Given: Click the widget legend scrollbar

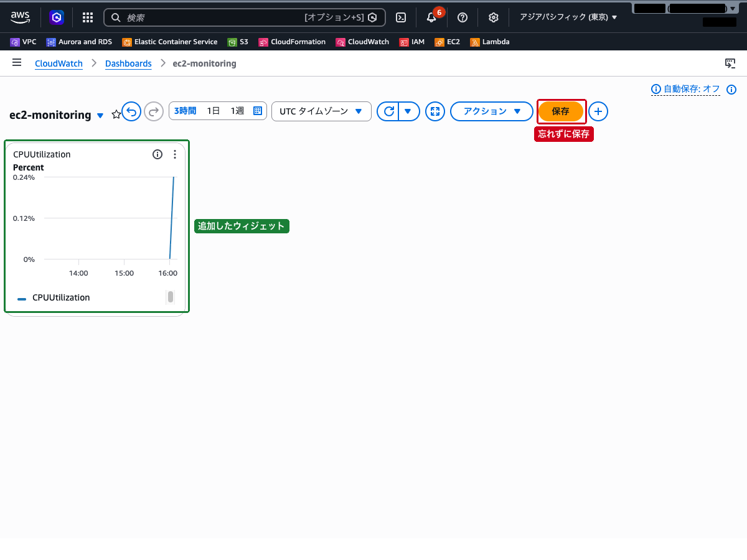Looking at the screenshot, I should pos(170,297).
